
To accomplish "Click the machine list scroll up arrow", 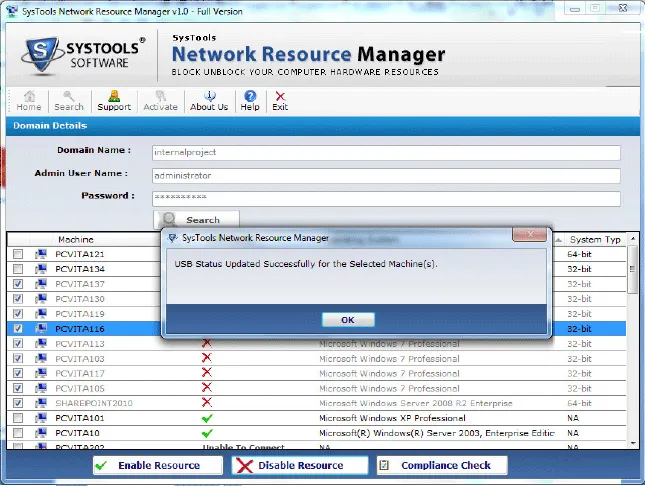I will coord(633,239).
